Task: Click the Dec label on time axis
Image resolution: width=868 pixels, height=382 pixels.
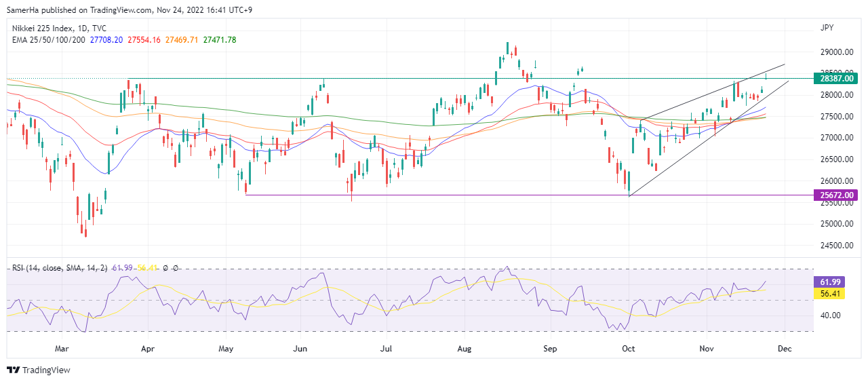Action: 785,349
